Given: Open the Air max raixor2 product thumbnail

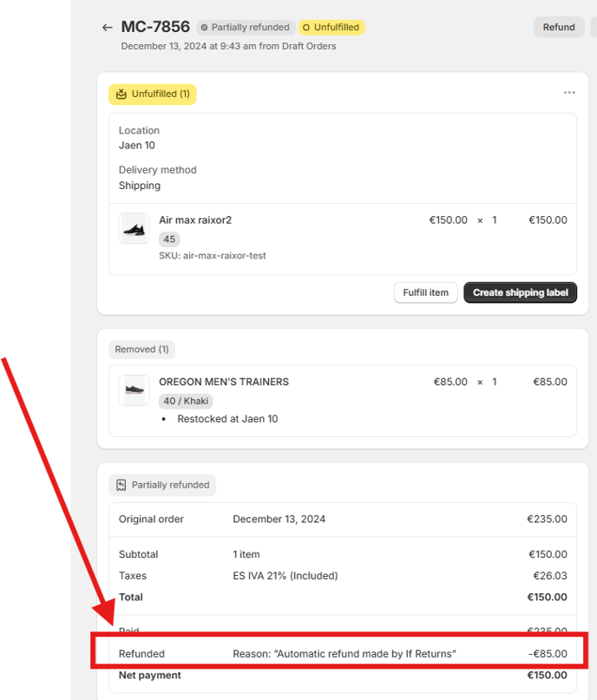Looking at the screenshot, I should [x=134, y=228].
